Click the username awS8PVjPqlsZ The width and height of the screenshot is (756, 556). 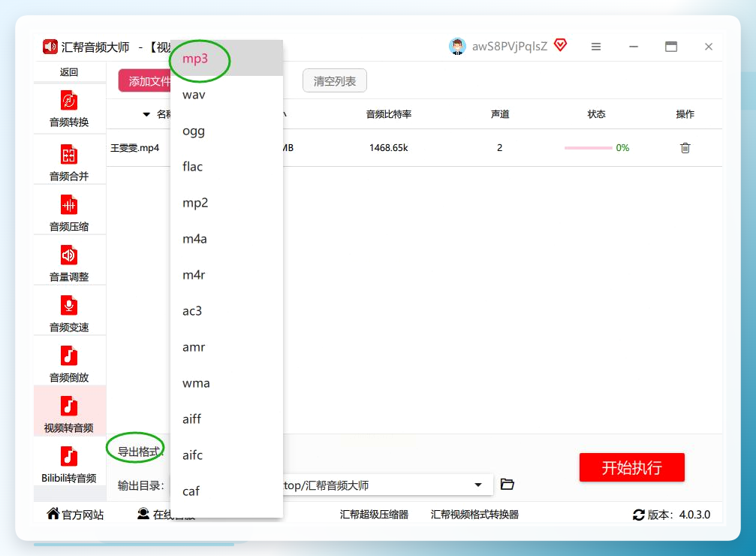pos(510,47)
